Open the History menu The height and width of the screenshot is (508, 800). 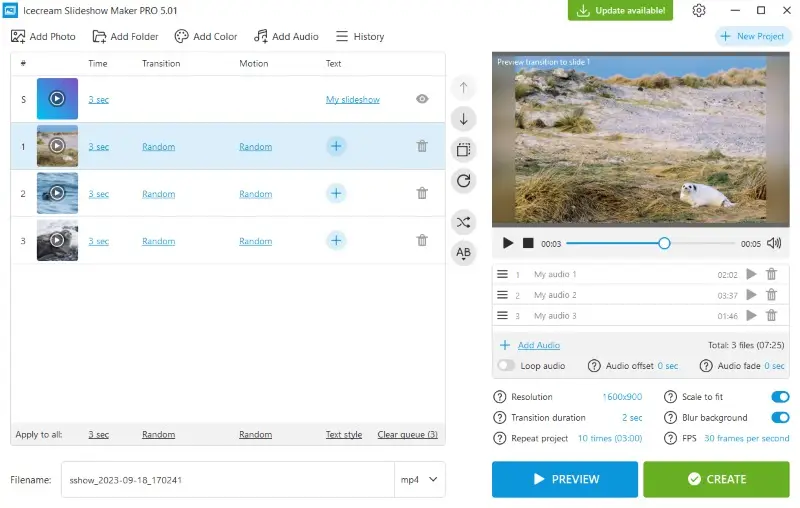(360, 36)
